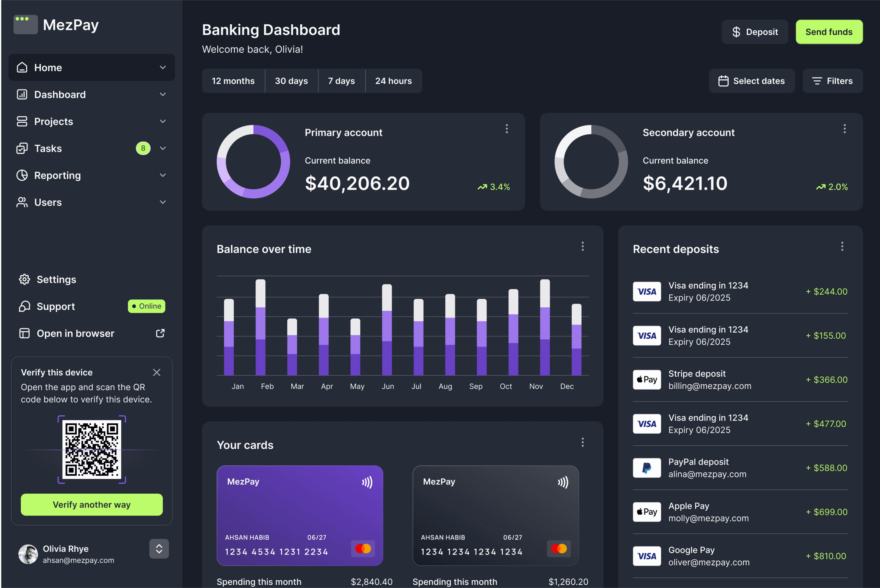Expand the Reporting menu chevron
880x588 pixels.
coord(163,175)
